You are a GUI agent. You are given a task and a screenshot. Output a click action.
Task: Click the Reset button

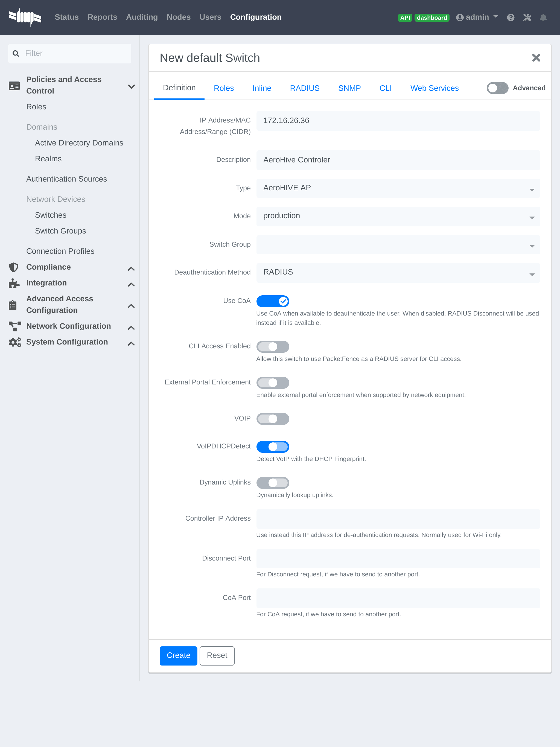[217, 656]
